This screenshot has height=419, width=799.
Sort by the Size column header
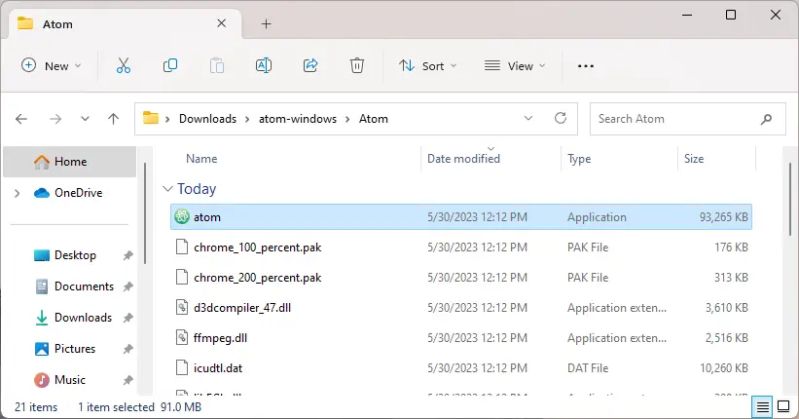(694, 159)
